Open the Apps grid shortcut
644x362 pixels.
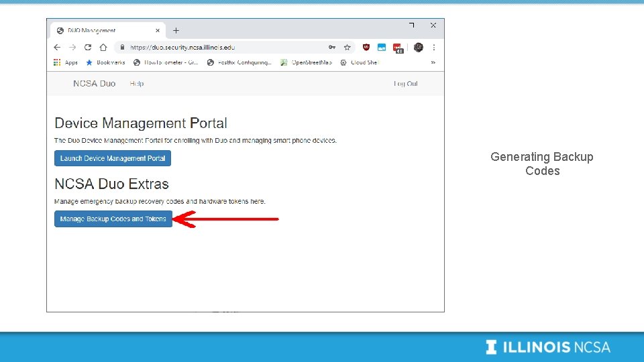coord(66,62)
